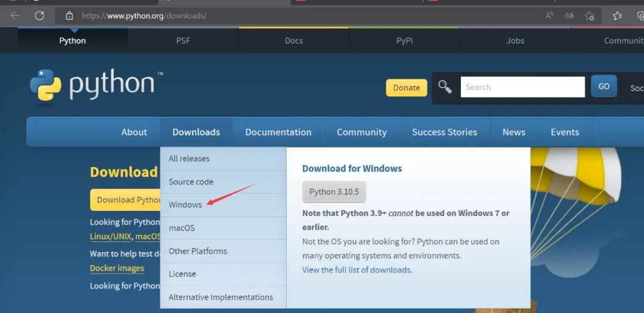Choose Other Platforms in Downloads dropdown
The width and height of the screenshot is (644, 313).
click(x=223, y=251)
